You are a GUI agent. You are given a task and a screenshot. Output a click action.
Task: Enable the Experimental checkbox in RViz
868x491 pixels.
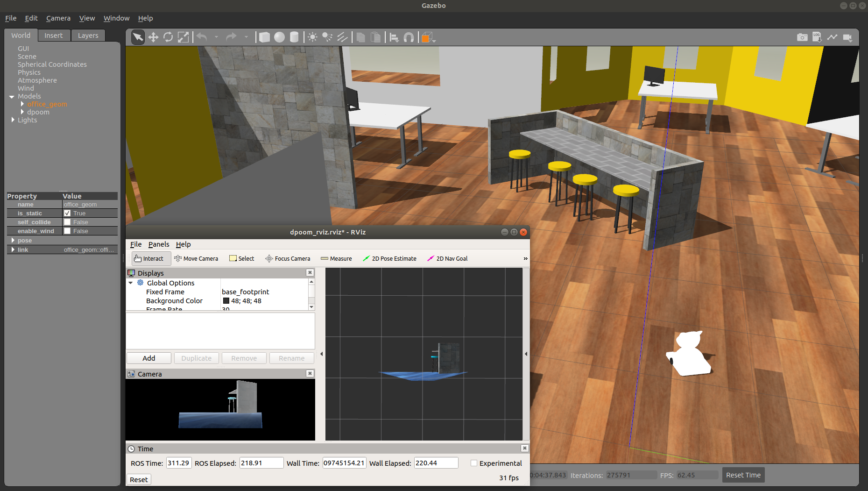coord(474,463)
